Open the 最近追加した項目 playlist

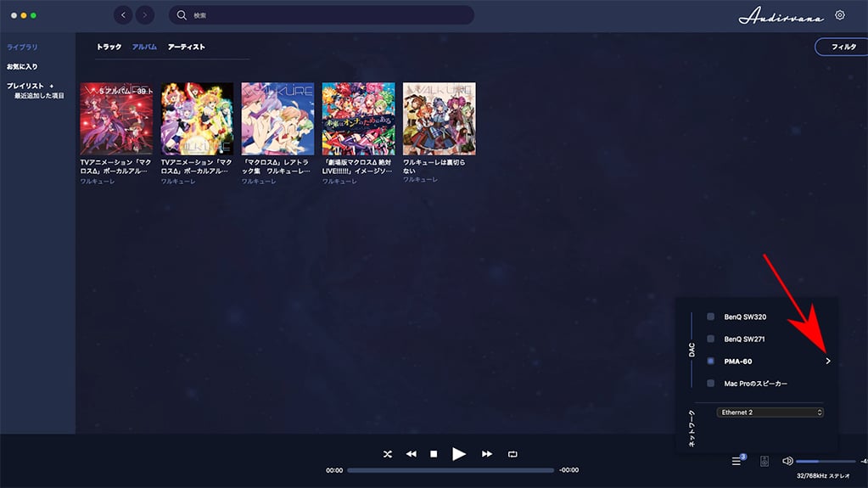[39, 96]
